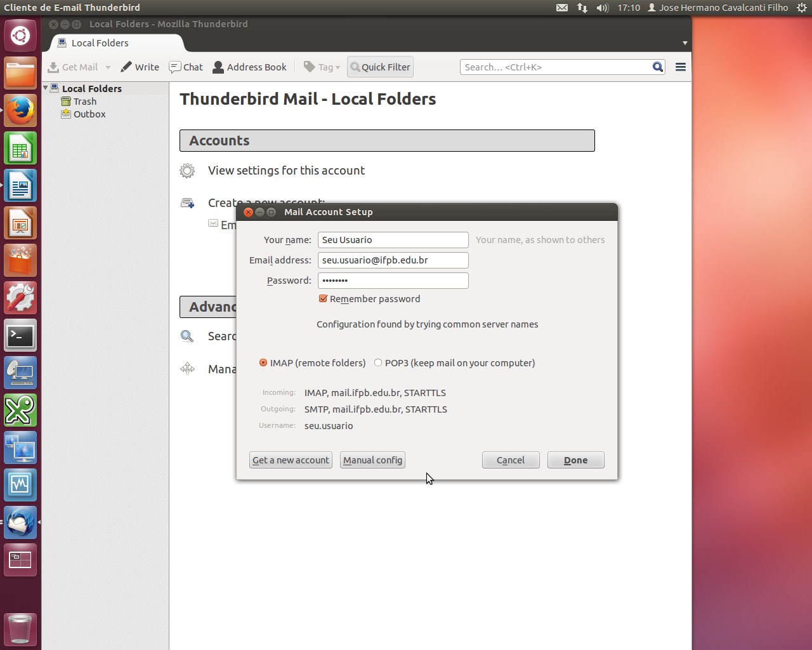Click the mail indicator envelope in top panel
Viewport: 812px width, 650px height.
562,8
